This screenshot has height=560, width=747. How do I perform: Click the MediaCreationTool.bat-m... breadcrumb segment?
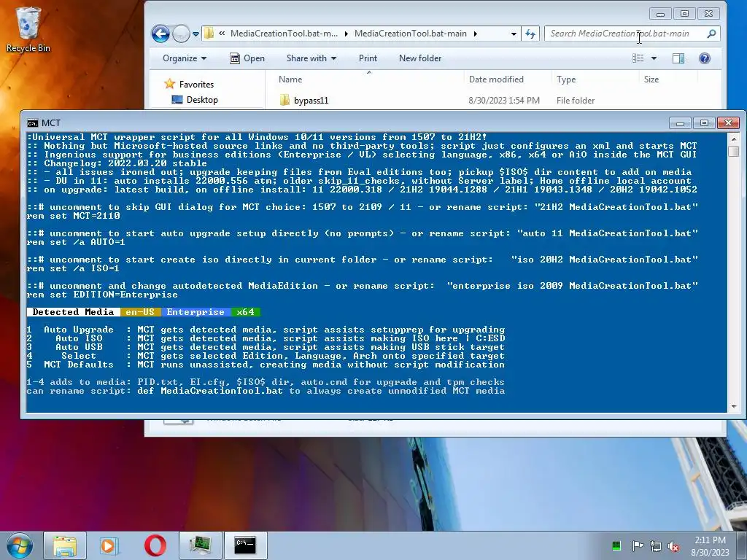coord(284,34)
